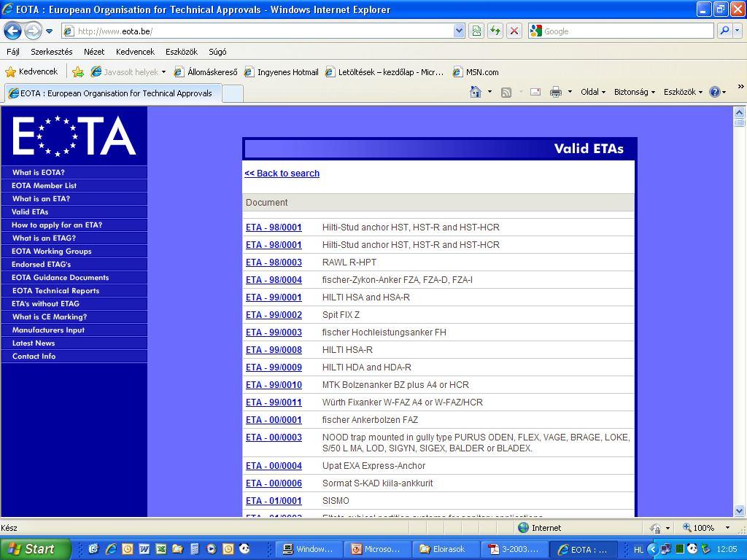Launch Windows Media Player from quick launch

point(212,549)
